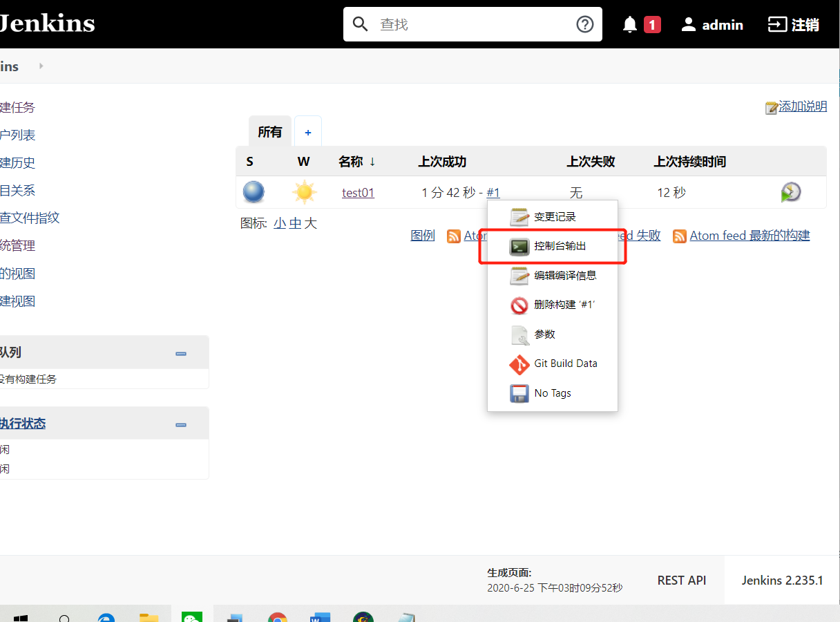Viewport: 840px width, 622px height.
Task: Open build #1 link
Action: (x=493, y=193)
